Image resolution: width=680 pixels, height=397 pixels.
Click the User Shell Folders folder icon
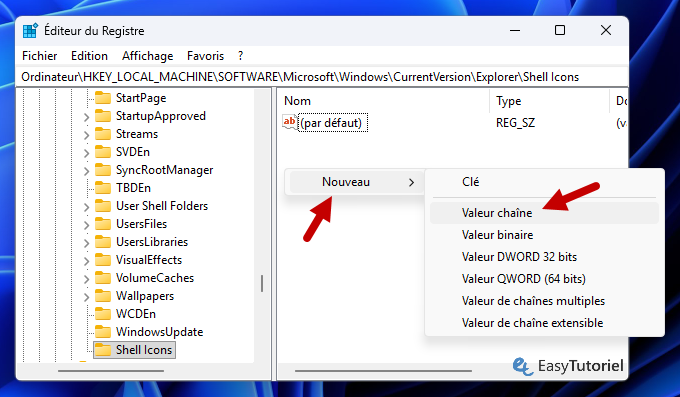click(x=103, y=206)
